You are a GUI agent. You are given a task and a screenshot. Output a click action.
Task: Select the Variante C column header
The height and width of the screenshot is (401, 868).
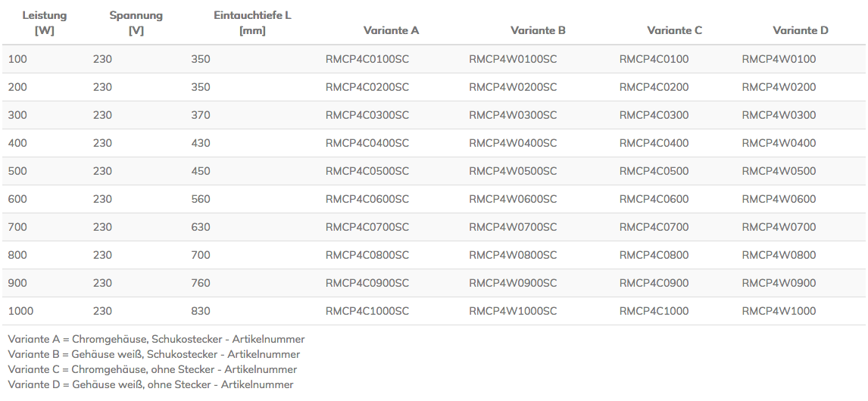[674, 30]
